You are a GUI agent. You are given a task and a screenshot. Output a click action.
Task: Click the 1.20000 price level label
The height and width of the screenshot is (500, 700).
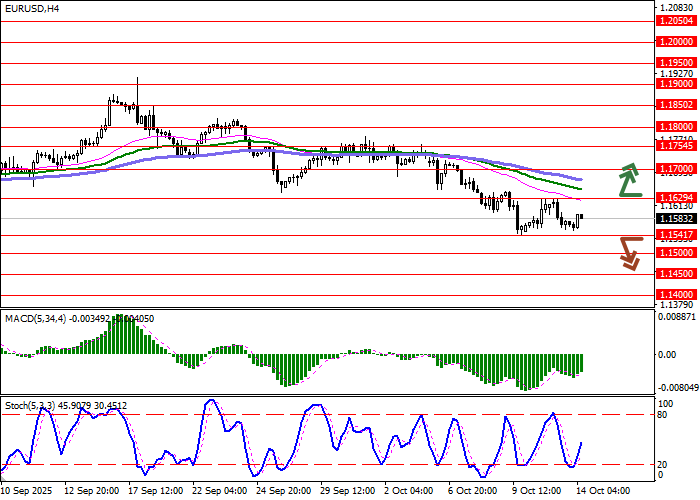pyautogui.click(x=676, y=42)
